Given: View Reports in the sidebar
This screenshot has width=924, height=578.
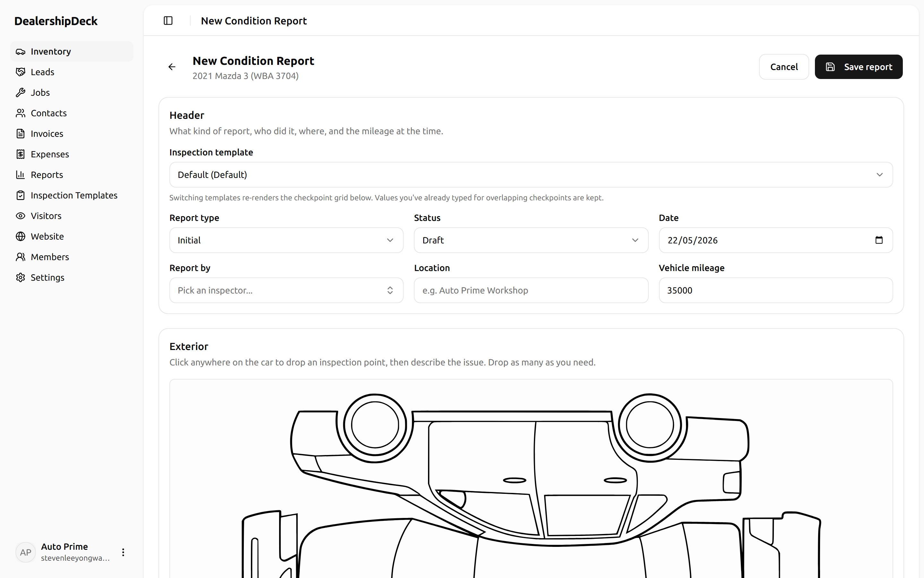Looking at the screenshot, I should [x=72, y=175].
